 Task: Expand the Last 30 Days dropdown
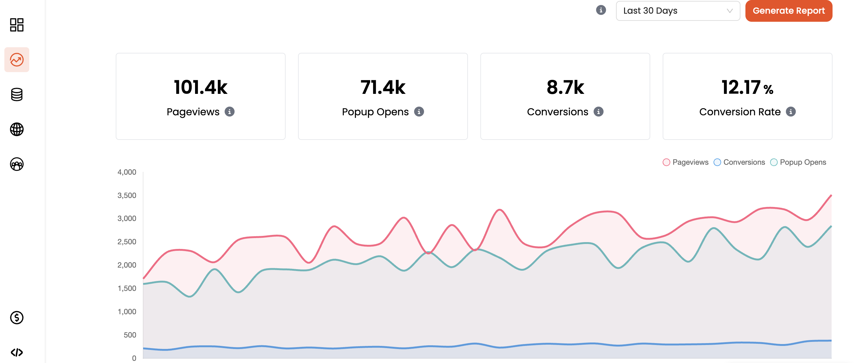[x=678, y=11]
